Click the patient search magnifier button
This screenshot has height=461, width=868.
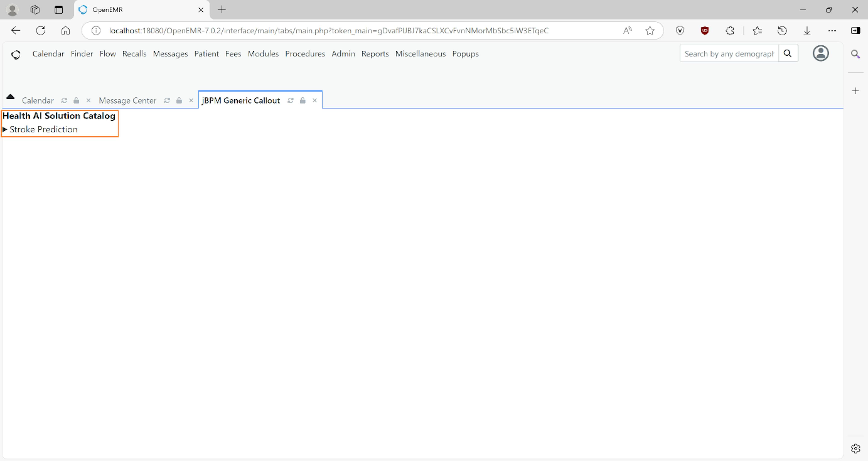[x=788, y=53]
